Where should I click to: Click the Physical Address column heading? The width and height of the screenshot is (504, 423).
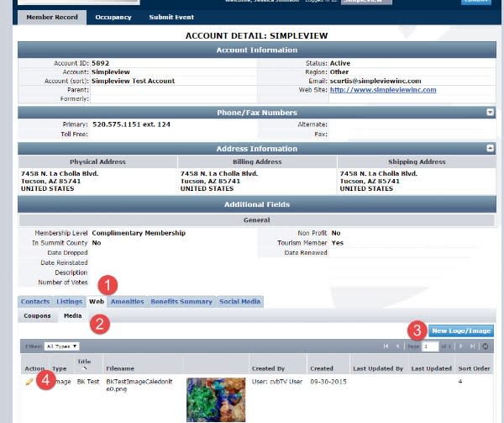(97, 161)
